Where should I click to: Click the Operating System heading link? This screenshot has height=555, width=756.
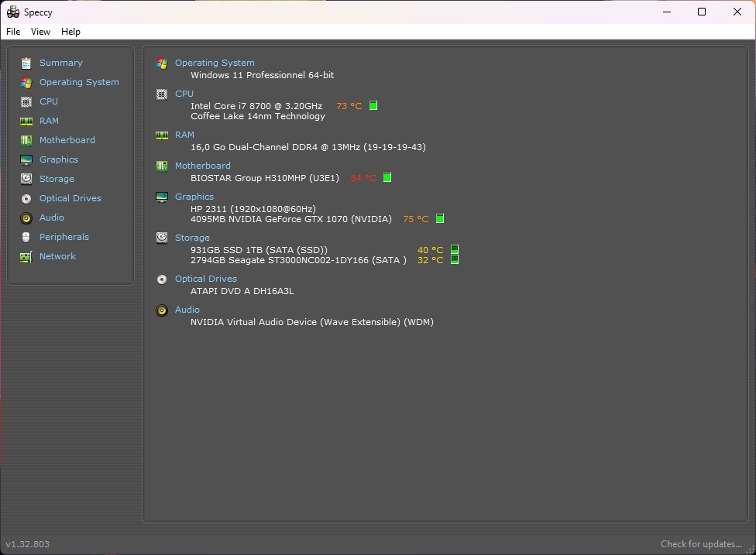(215, 63)
